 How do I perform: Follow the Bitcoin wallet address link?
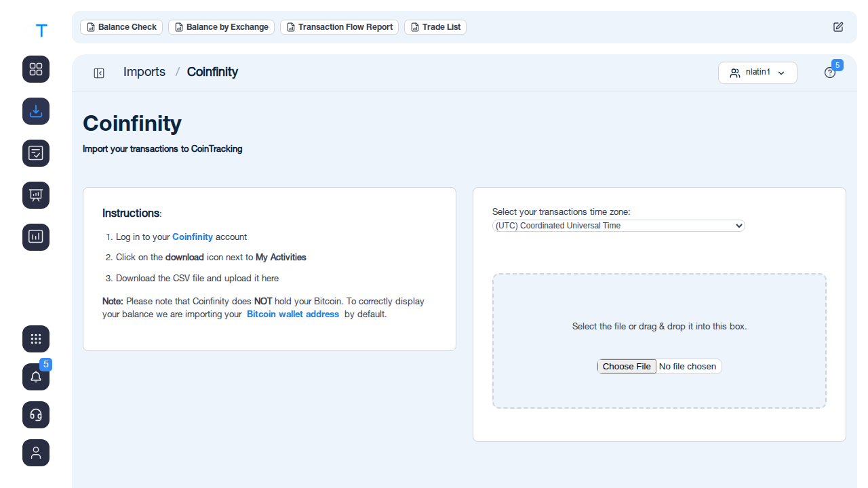click(x=293, y=314)
